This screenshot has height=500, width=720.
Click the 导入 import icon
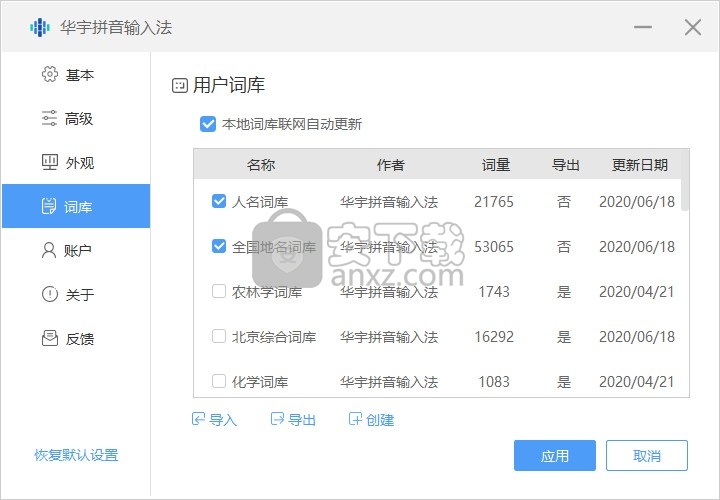coord(198,420)
